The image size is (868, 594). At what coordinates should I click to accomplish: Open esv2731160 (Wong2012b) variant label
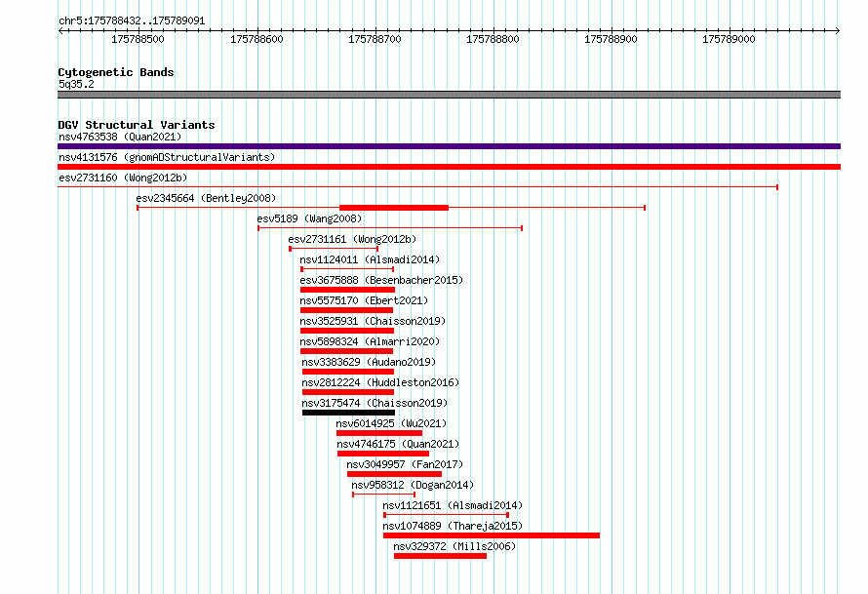pos(123,178)
